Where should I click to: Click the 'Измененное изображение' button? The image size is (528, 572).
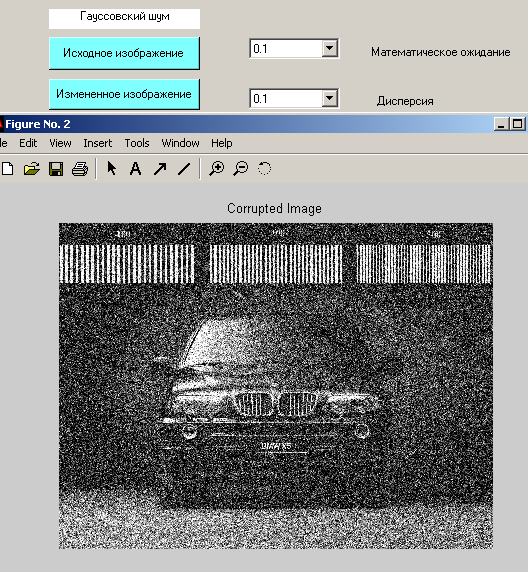click(124, 94)
